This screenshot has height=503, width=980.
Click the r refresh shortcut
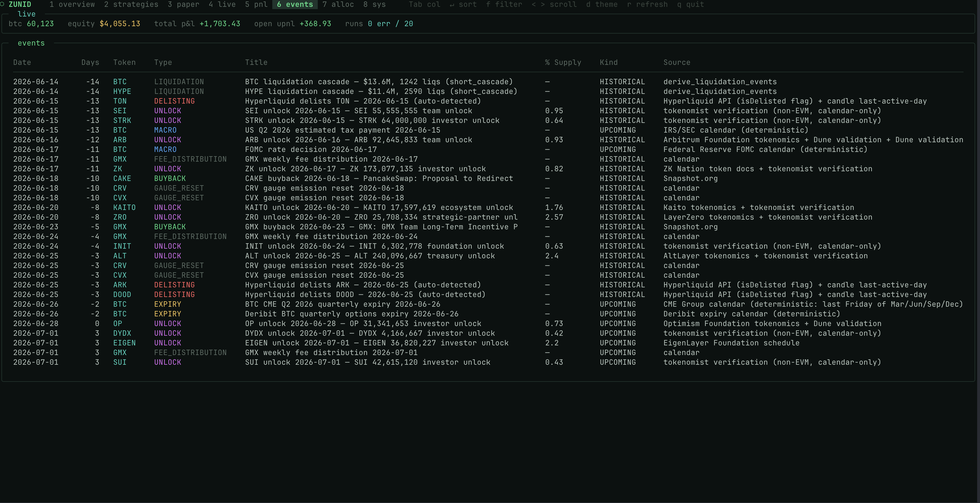647,5
